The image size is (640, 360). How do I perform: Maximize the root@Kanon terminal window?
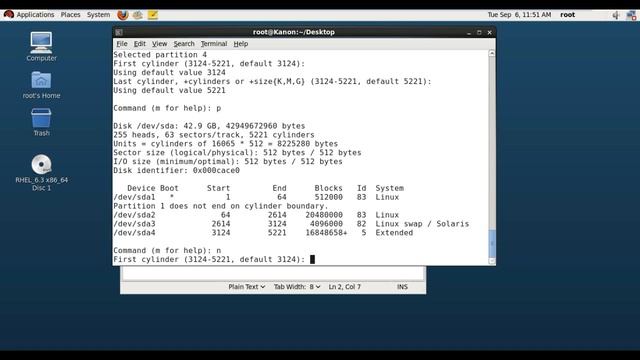coord(479,32)
